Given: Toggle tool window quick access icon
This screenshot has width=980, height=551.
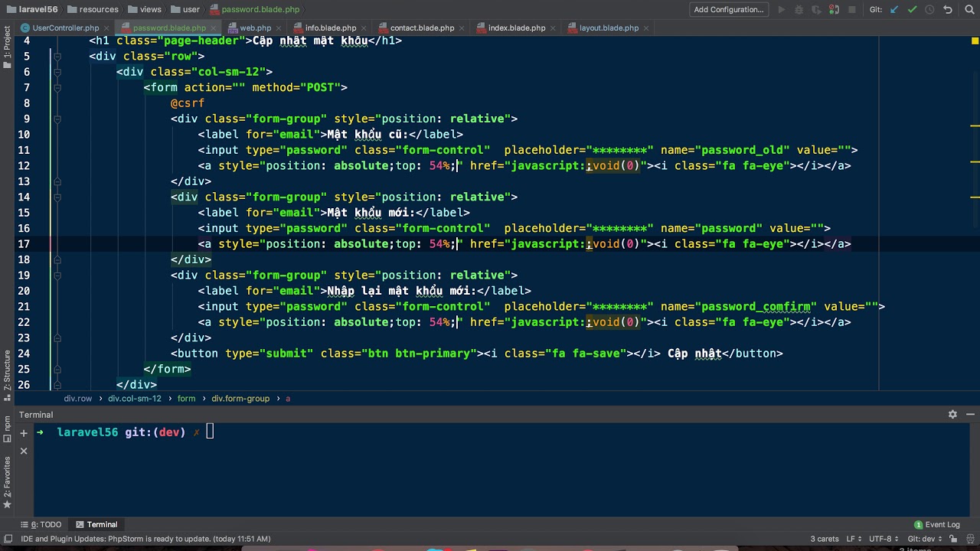Looking at the screenshot, I should click(x=7, y=539).
